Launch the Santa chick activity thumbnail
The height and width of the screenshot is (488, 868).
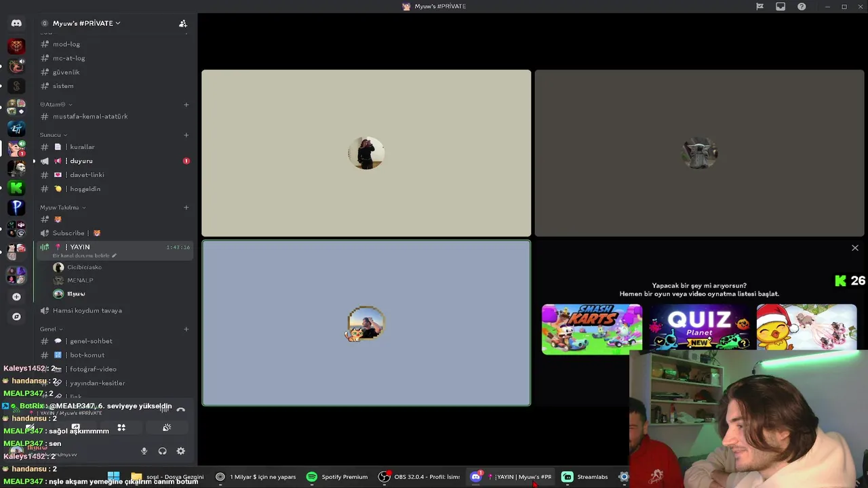click(806, 329)
